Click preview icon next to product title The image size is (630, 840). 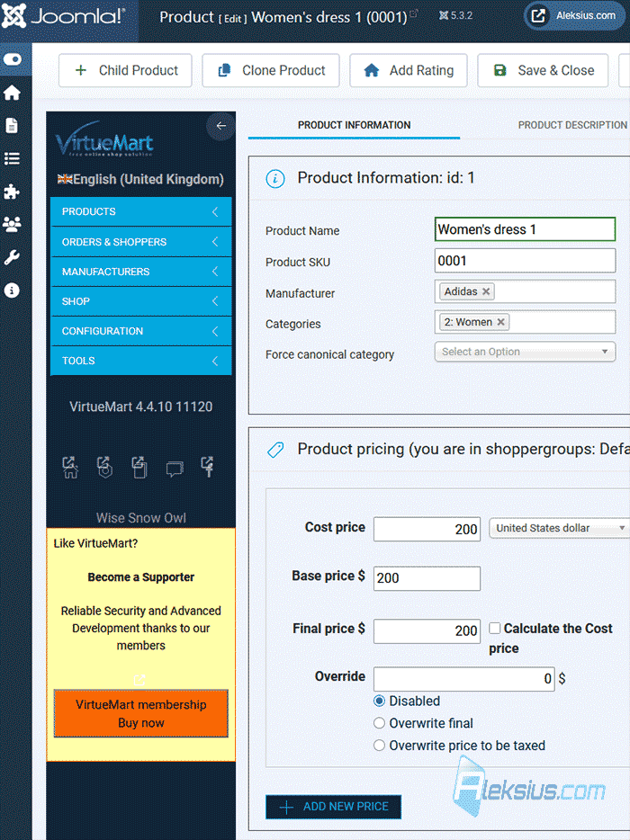pyautogui.click(x=414, y=13)
